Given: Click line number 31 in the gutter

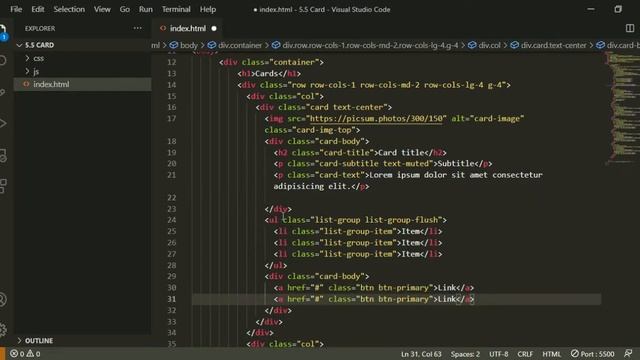Looking at the screenshot, I should tap(171, 299).
